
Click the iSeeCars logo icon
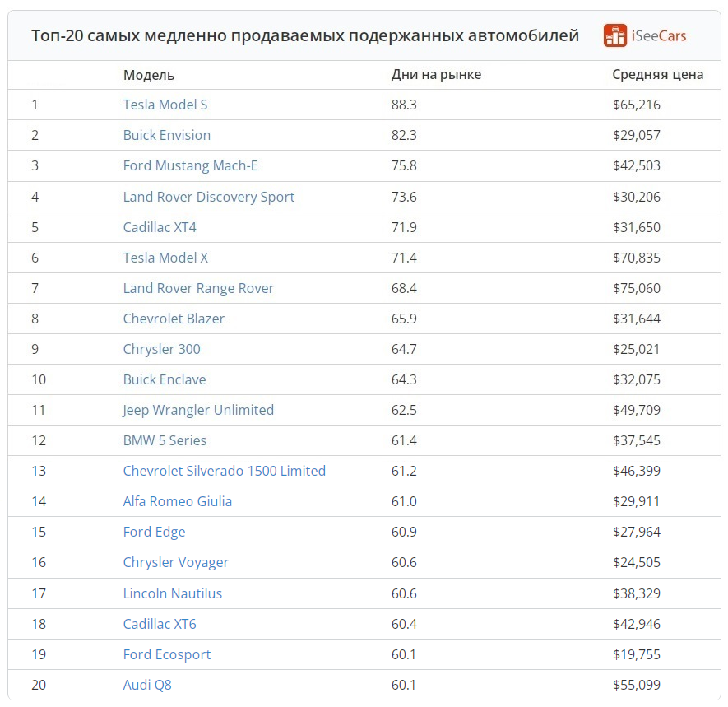(615, 35)
